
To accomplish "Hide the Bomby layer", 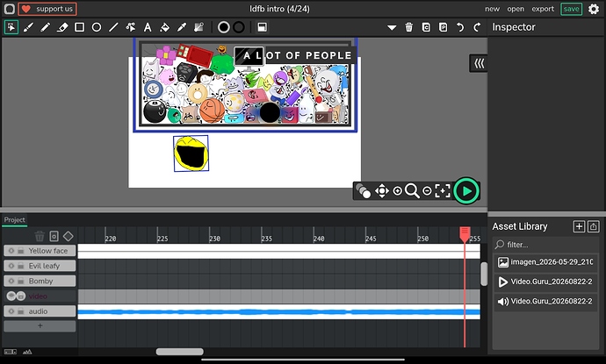I will (x=11, y=281).
